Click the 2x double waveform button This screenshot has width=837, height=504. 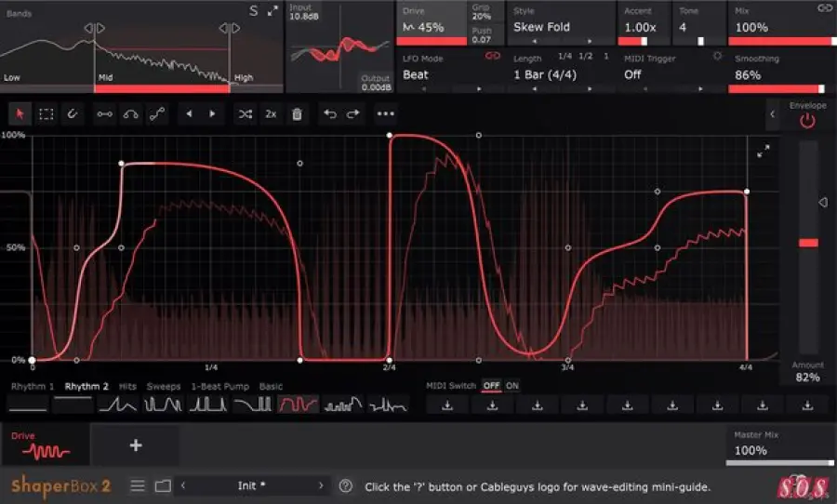tap(271, 113)
